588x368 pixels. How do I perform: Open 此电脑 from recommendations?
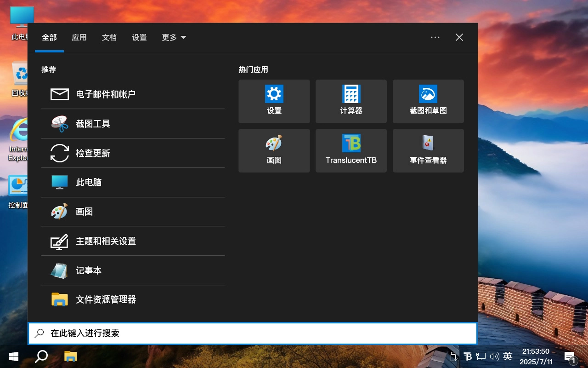click(x=89, y=182)
